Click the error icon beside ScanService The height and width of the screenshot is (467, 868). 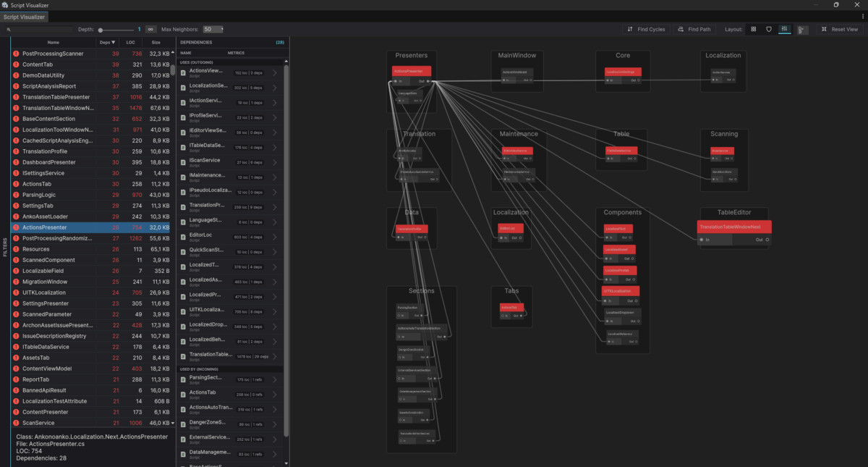point(17,423)
